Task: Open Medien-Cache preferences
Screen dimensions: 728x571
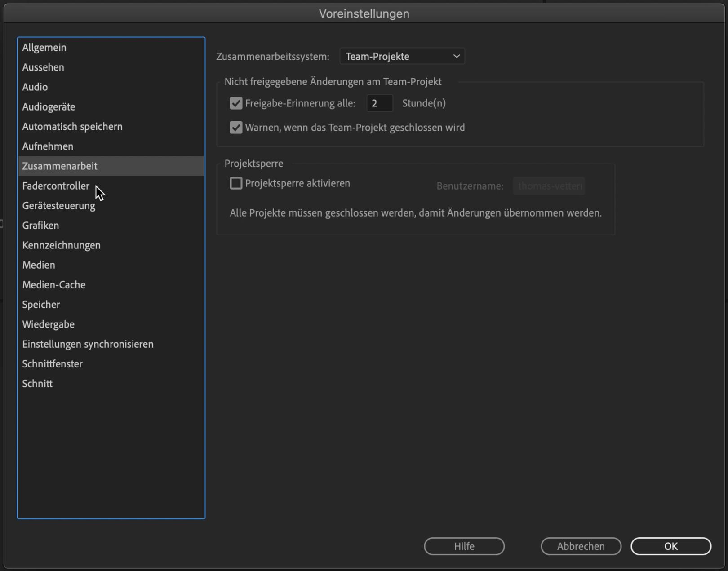Action: coord(54,285)
